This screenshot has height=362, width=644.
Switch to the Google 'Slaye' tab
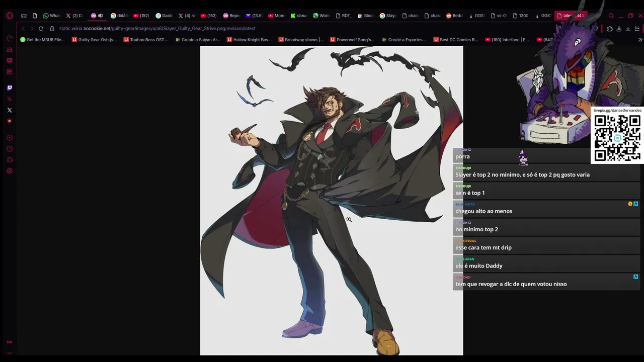click(388, 16)
